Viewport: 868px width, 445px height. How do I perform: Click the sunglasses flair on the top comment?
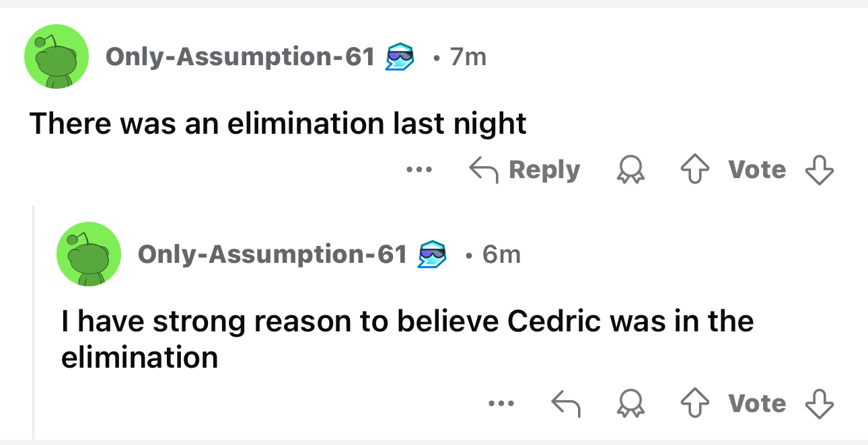(x=400, y=58)
